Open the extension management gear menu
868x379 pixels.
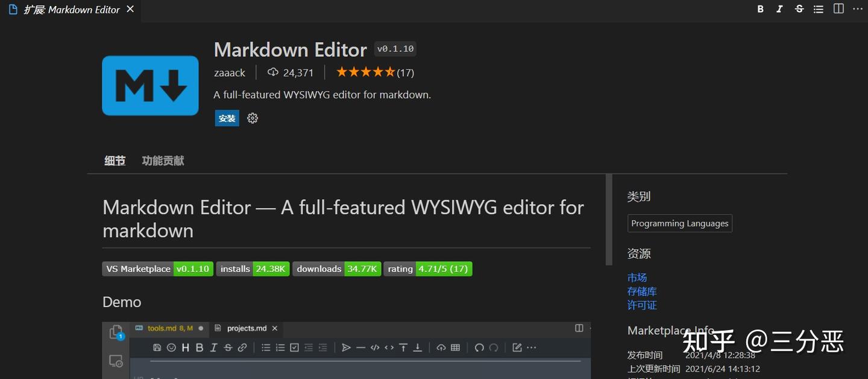[x=252, y=118]
